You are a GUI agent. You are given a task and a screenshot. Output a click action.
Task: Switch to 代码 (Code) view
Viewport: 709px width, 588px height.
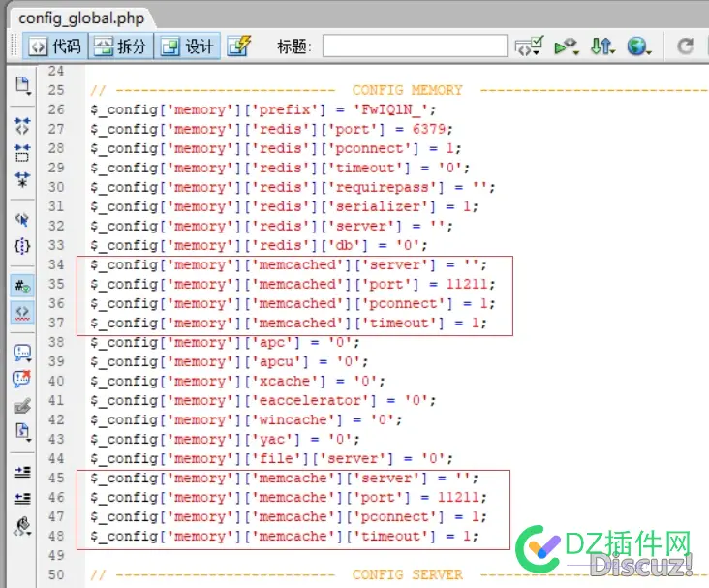(x=54, y=46)
